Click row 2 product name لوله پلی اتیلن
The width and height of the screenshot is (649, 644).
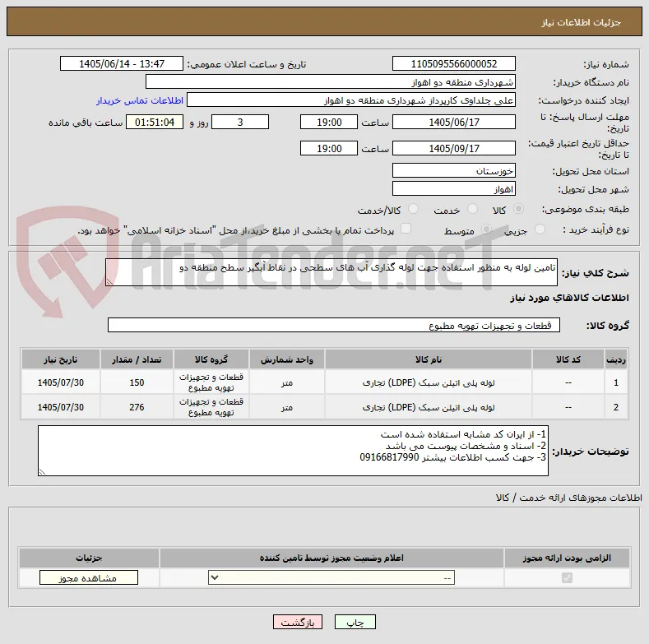429,407
